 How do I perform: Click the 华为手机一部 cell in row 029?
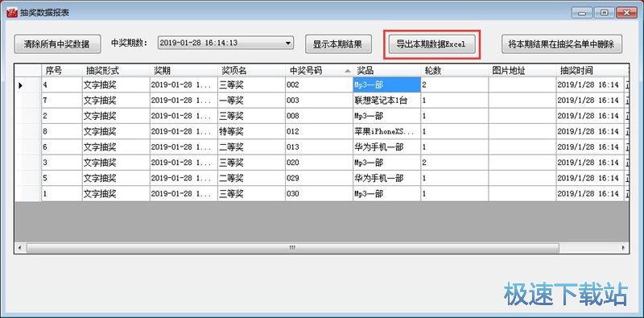387,178
